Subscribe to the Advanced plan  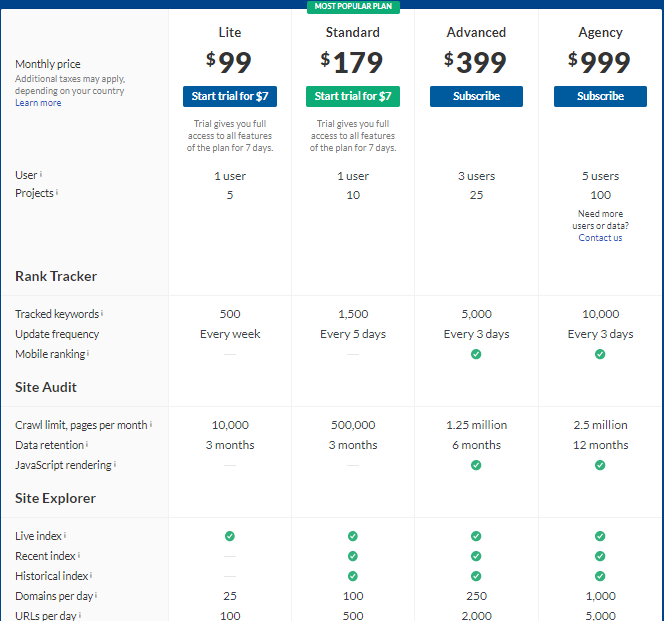point(476,97)
